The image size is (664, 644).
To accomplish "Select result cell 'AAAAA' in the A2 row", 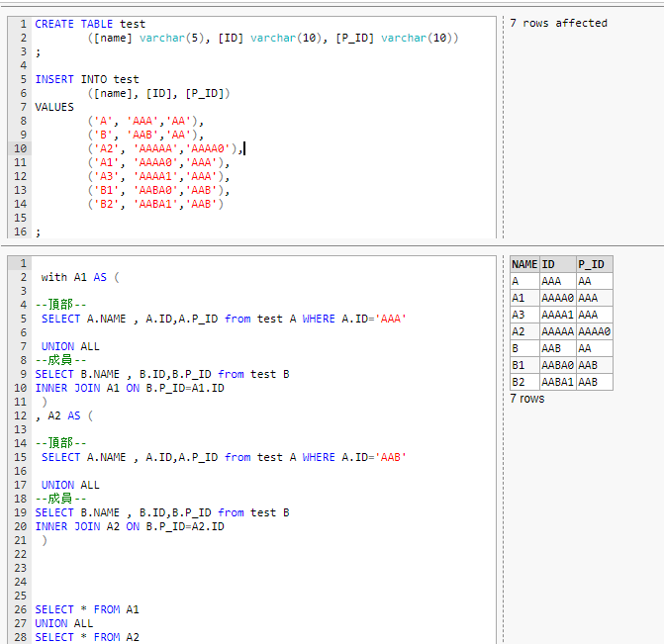I will pos(558,331).
